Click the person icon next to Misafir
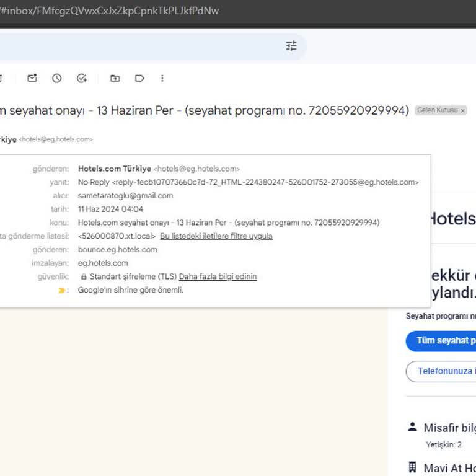The width and height of the screenshot is (476, 476). coord(412,427)
